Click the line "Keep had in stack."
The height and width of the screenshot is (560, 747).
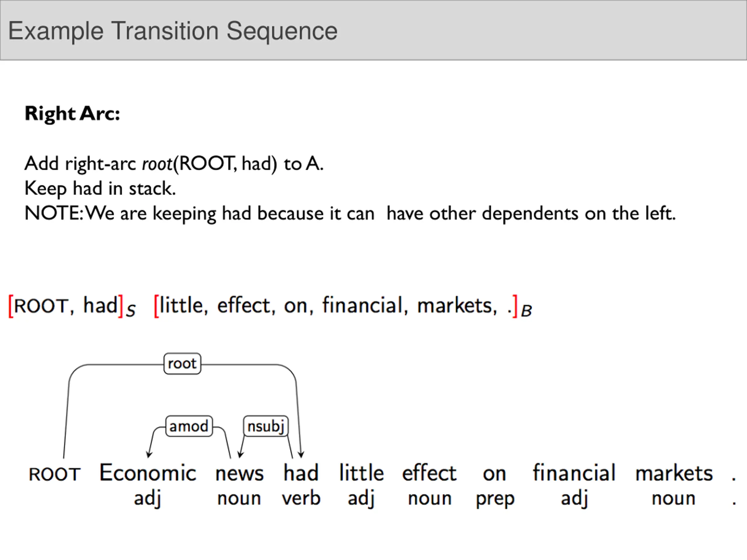tap(100, 188)
